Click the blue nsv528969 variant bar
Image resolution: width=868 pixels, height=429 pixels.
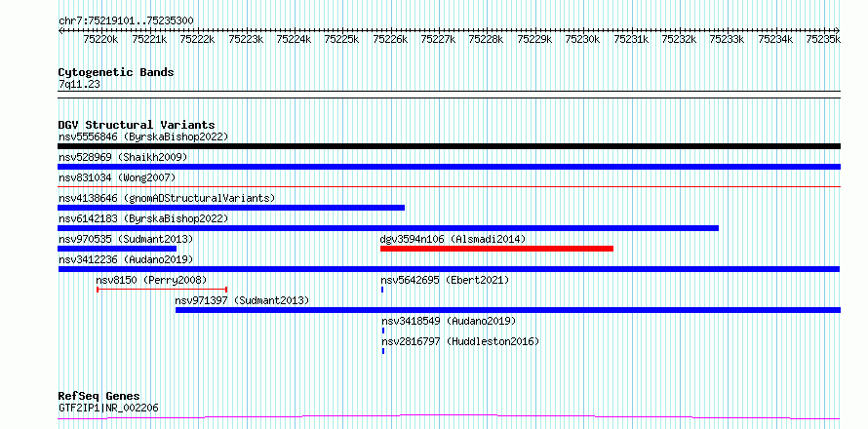click(449, 167)
